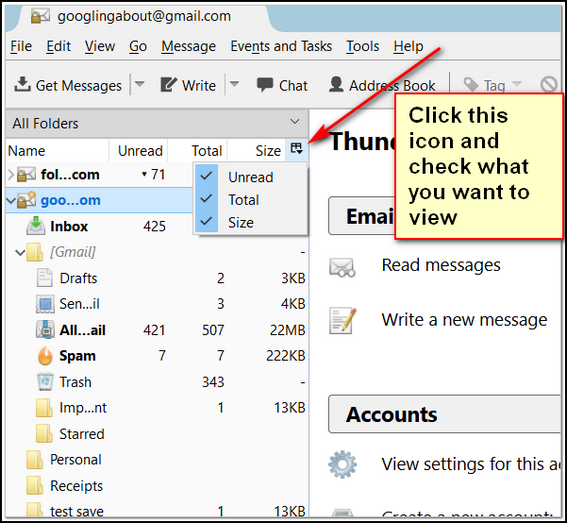Open the Get Messages dropdown arrow
The height and width of the screenshot is (523, 567).
[140, 84]
